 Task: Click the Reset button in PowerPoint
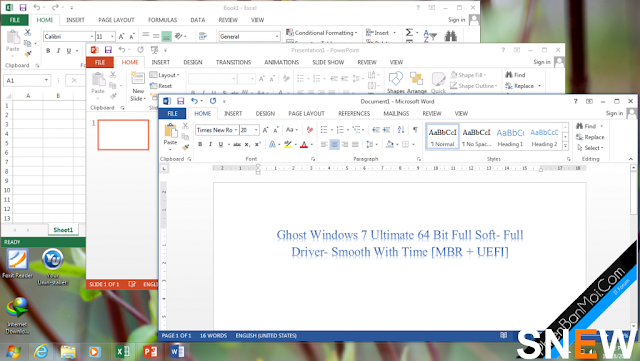pyautogui.click(x=161, y=86)
